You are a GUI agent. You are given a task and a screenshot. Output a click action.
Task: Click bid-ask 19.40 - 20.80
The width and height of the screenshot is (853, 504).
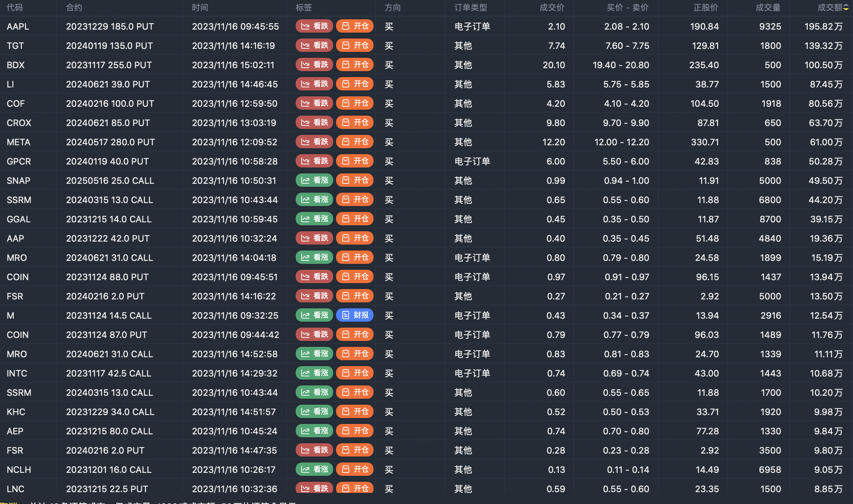[621, 65]
